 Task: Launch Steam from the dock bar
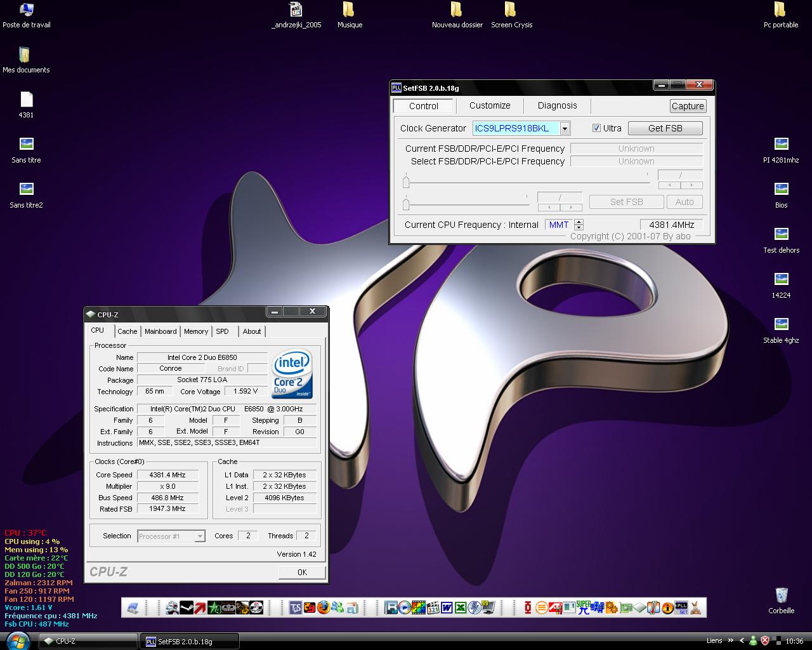point(187,607)
